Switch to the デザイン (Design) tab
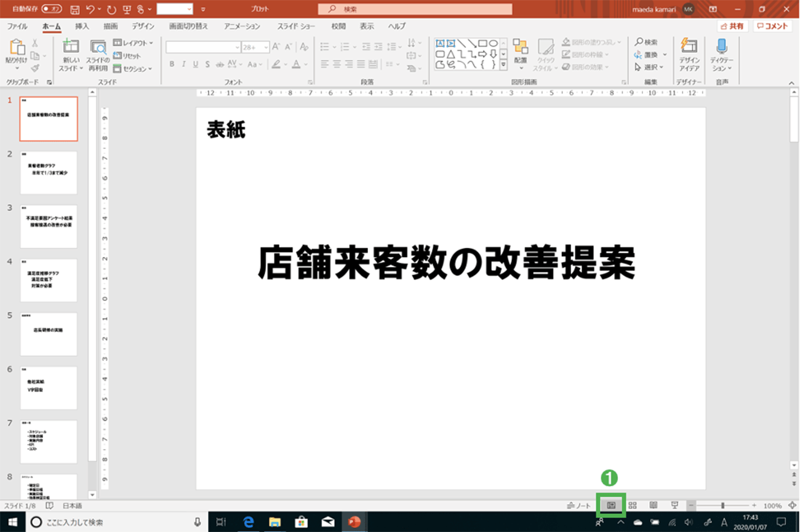The image size is (800, 532). click(143, 26)
